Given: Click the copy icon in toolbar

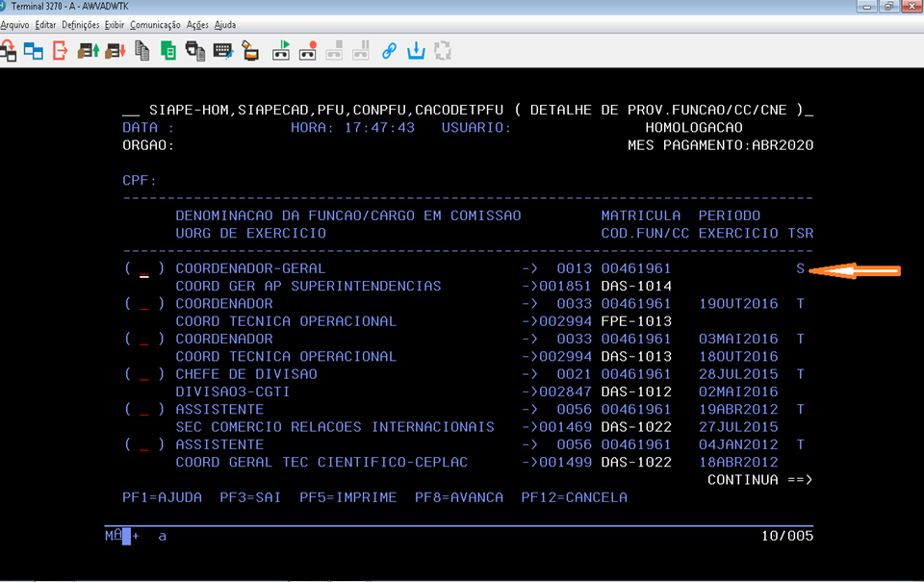Looking at the screenshot, I should (x=142, y=51).
